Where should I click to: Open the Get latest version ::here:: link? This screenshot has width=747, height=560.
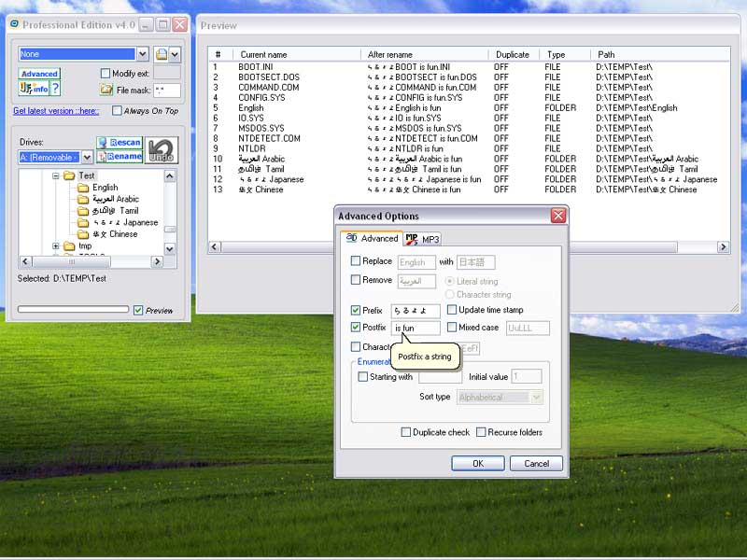coord(56,110)
